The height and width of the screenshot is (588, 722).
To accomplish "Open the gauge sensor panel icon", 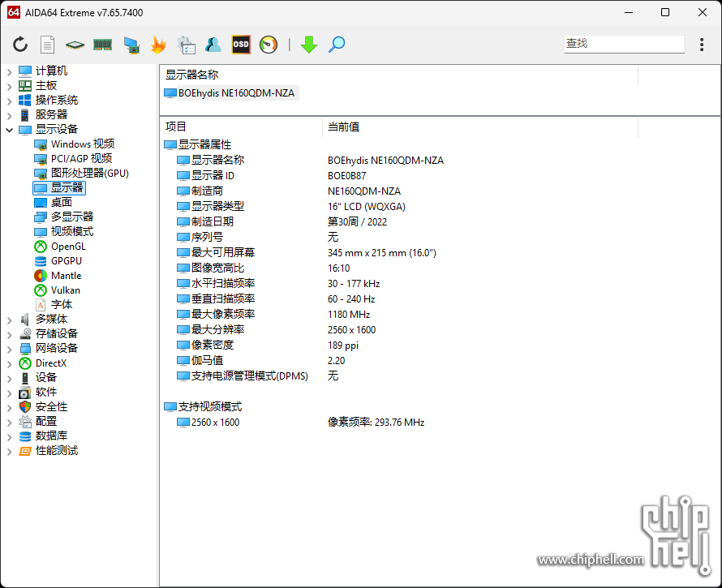I will [x=269, y=45].
